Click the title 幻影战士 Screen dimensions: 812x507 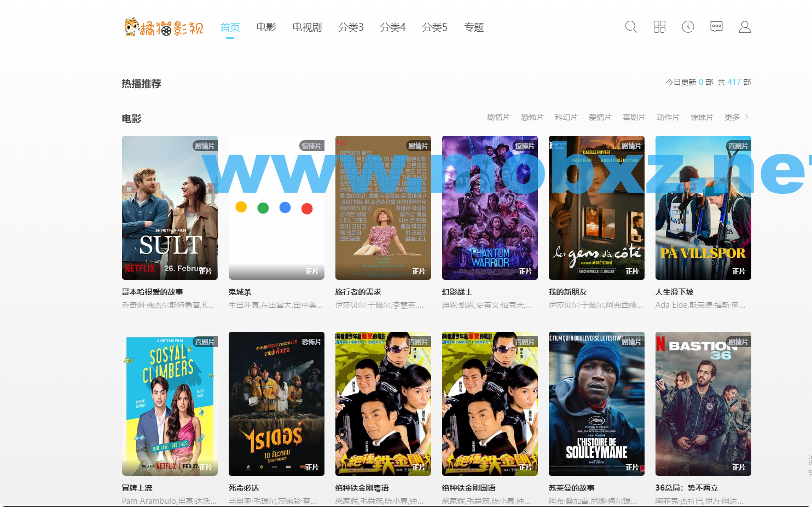[457, 292]
